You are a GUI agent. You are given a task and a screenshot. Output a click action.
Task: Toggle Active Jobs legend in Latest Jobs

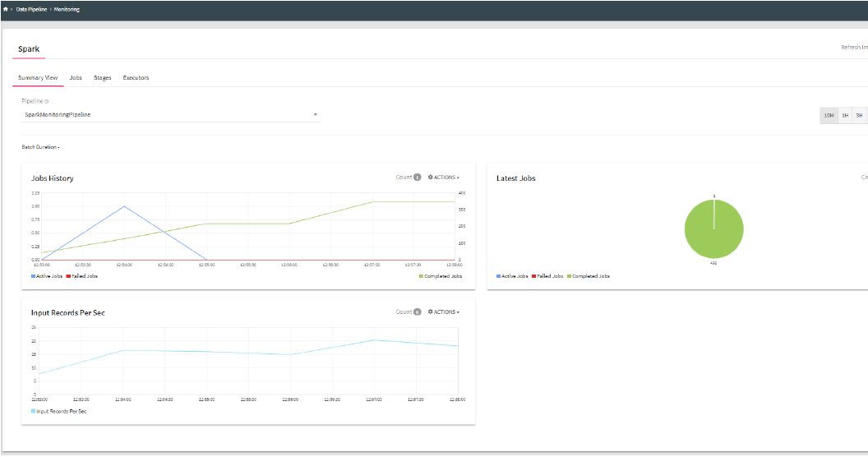point(512,276)
